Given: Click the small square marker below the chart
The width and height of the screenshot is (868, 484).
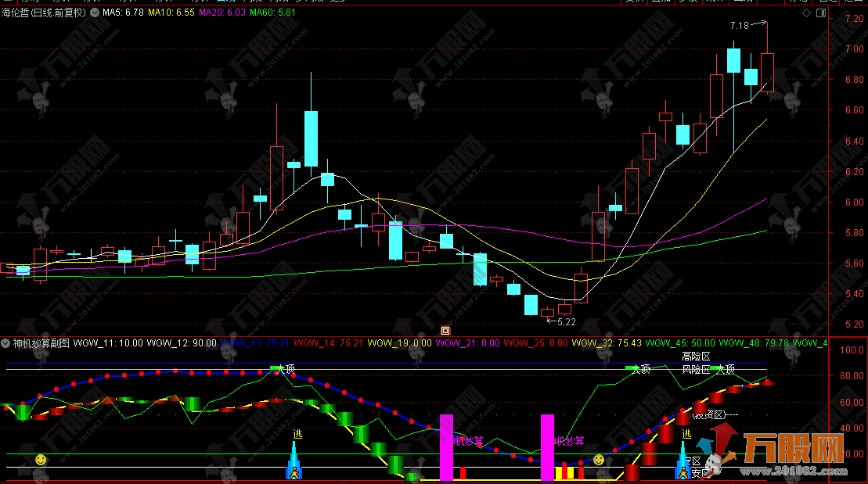Looking at the screenshot, I should point(445,331).
